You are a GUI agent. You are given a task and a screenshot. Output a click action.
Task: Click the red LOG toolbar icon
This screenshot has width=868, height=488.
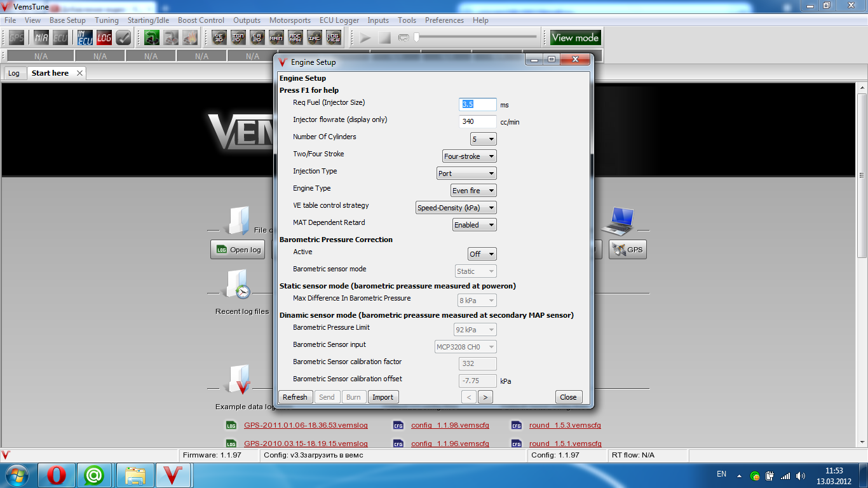point(104,38)
